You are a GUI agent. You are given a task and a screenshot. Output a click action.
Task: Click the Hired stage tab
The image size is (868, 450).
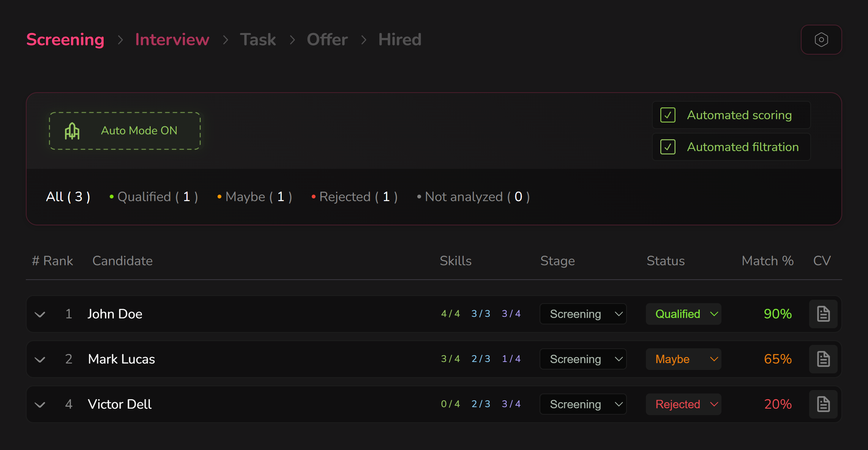[x=399, y=40]
